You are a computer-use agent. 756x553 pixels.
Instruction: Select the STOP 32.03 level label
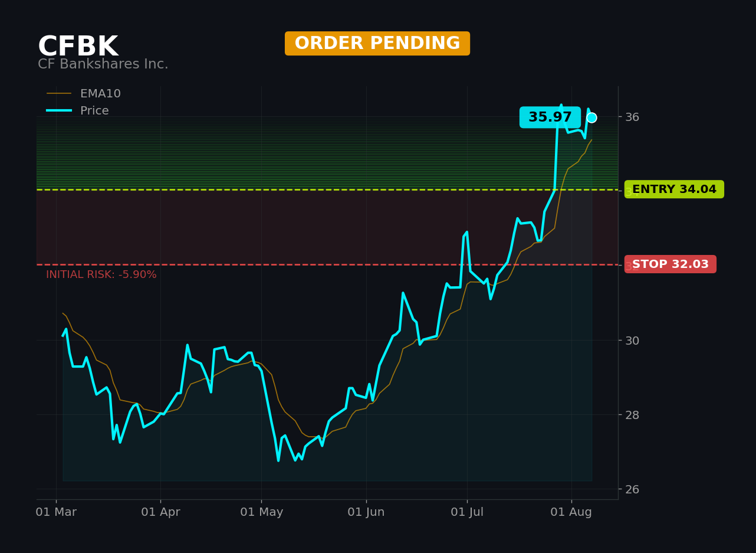click(670, 264)
